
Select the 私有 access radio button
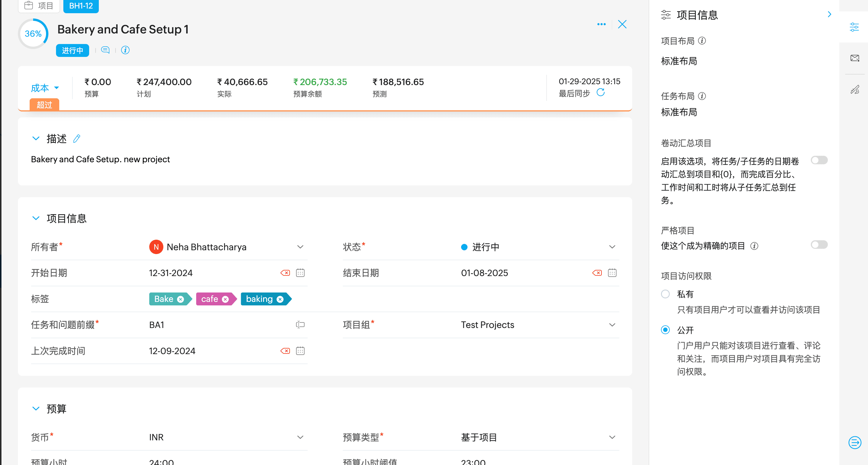665,294
